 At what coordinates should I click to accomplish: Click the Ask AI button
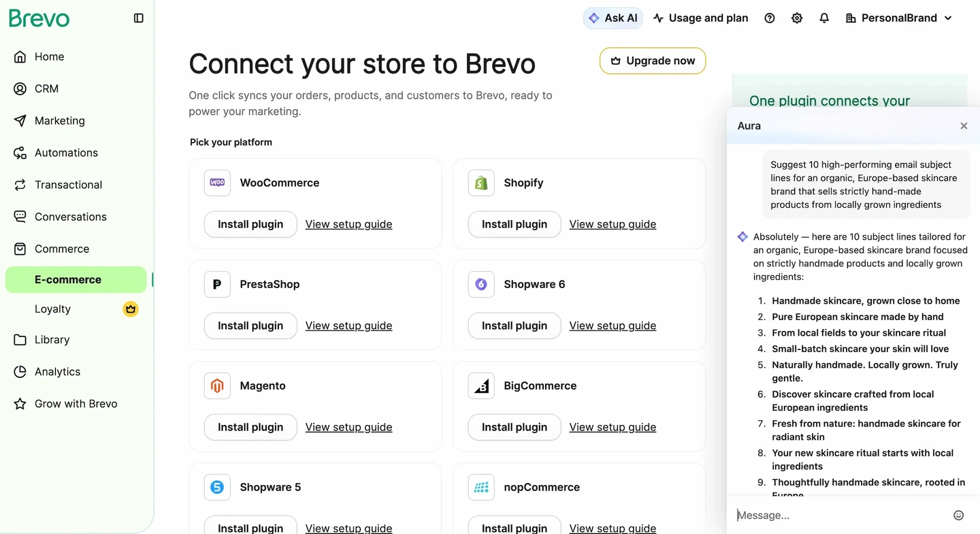click(613, 18)
